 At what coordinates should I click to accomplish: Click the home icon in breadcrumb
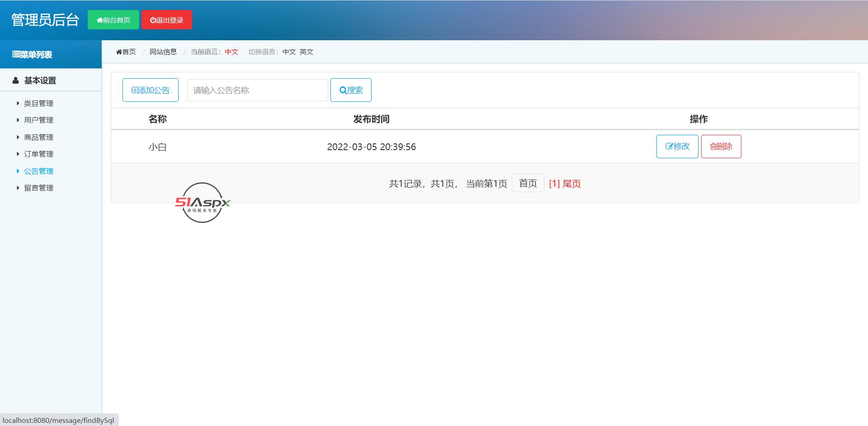pyautogui.click(x=119, y=52)
